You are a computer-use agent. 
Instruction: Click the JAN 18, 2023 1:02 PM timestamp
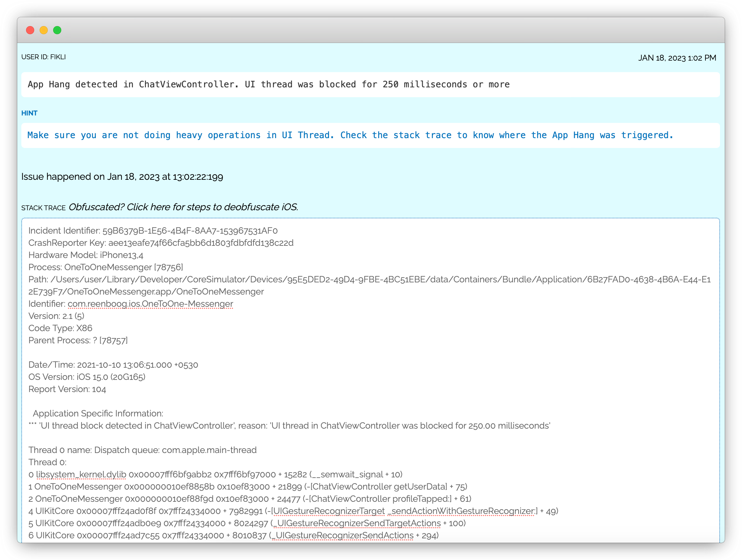[x=677, y=58]
